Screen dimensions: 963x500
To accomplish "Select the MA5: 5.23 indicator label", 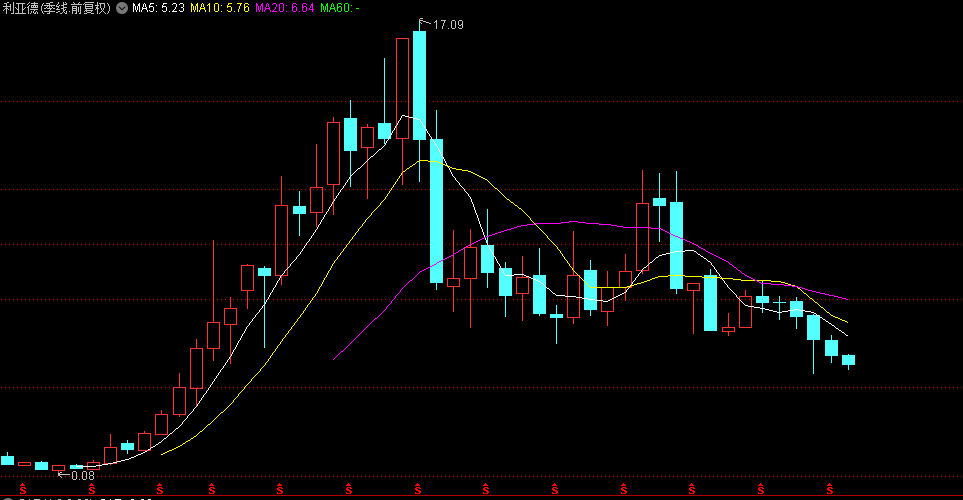I will click(158, 8).
